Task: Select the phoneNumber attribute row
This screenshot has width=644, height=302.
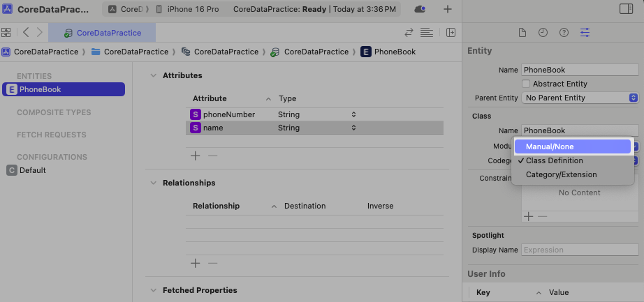Action: coord(314,114)
